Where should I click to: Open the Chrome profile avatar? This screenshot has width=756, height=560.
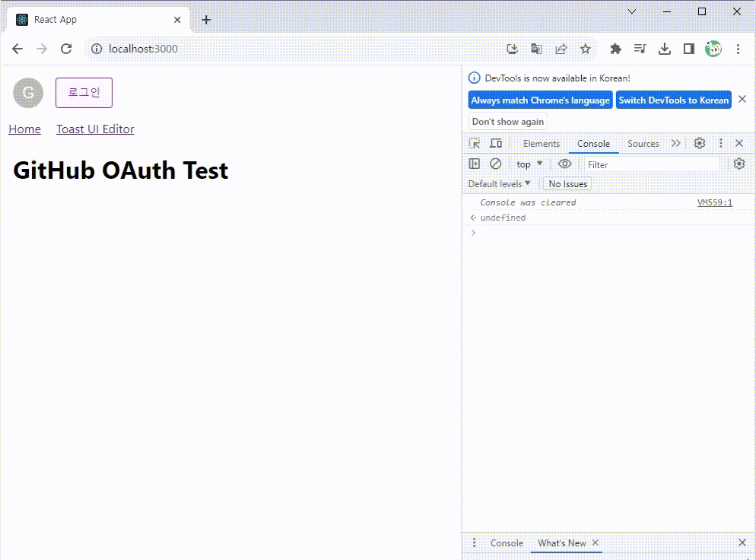click(713, 49)
